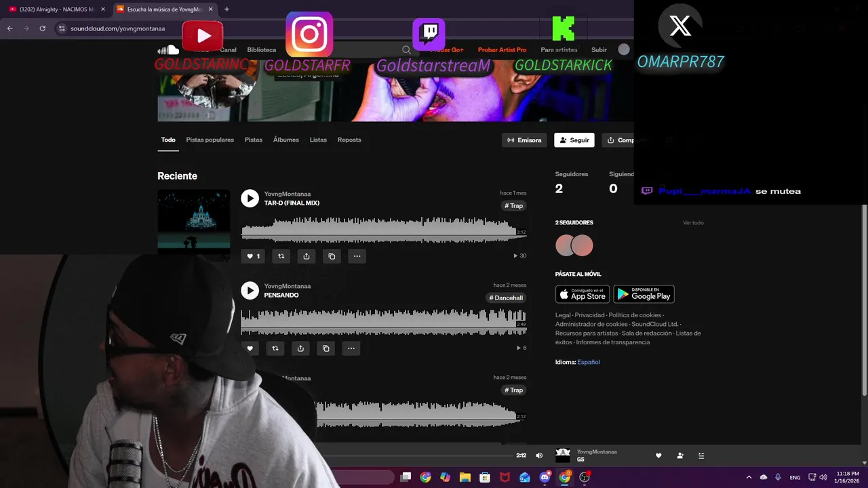Click the search magnifier icon
Viewport: 868px width, 488px height.
click(406, 49)
